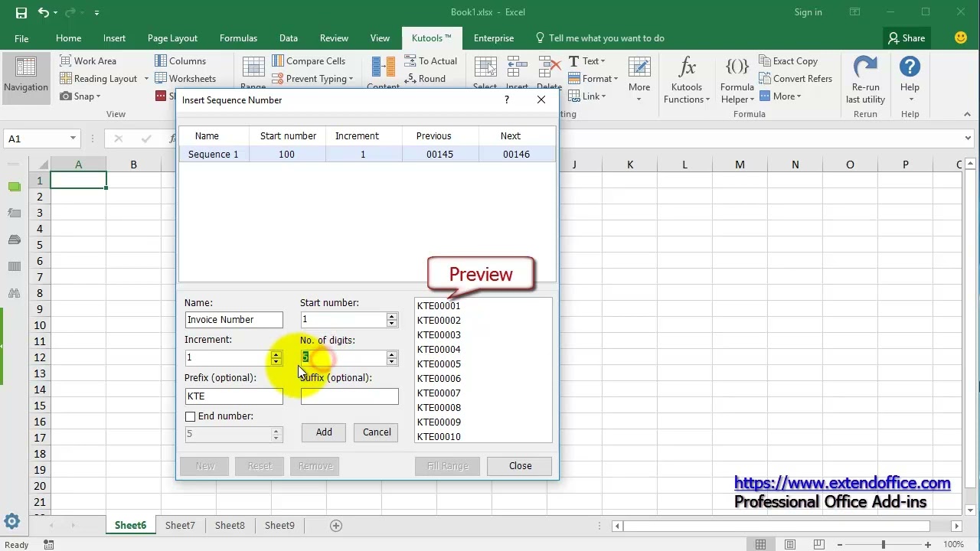
Task: Click Compare Cells in the ribbon
Action: (x=309, y=61)
